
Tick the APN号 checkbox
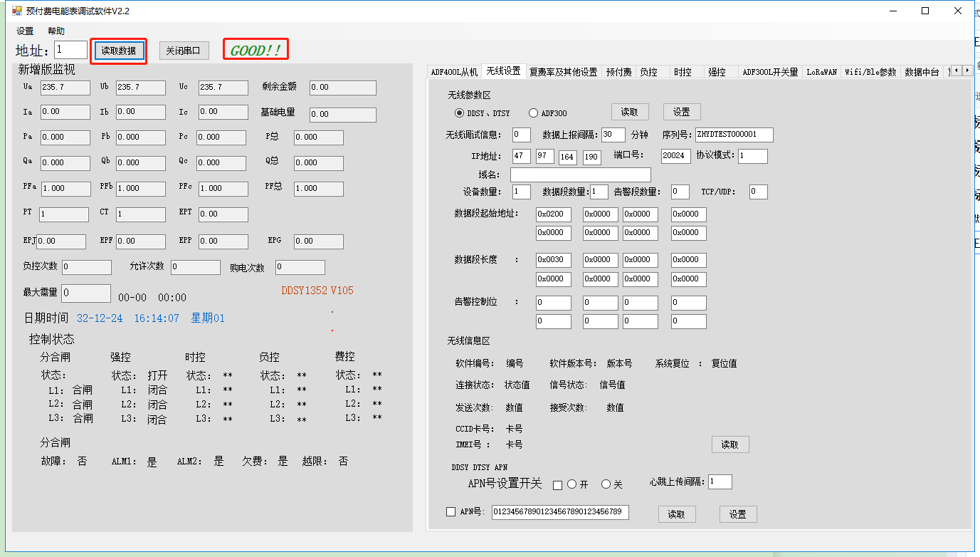point(451,511)
